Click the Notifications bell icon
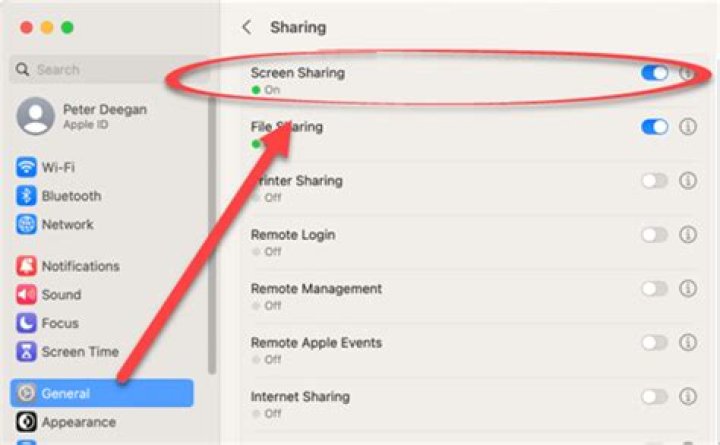 (26, 266)
